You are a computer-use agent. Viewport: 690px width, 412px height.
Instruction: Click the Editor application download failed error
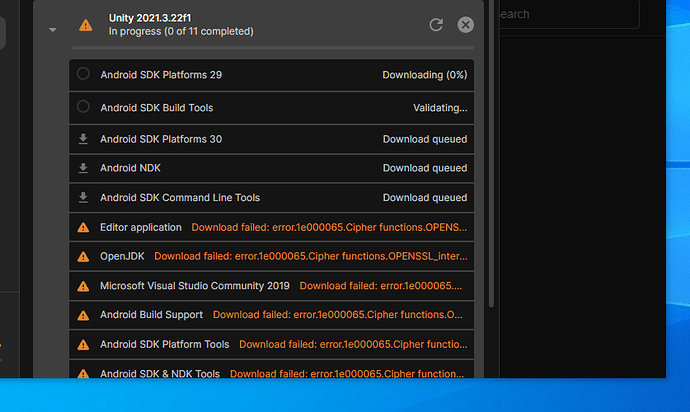pos(329,228)
